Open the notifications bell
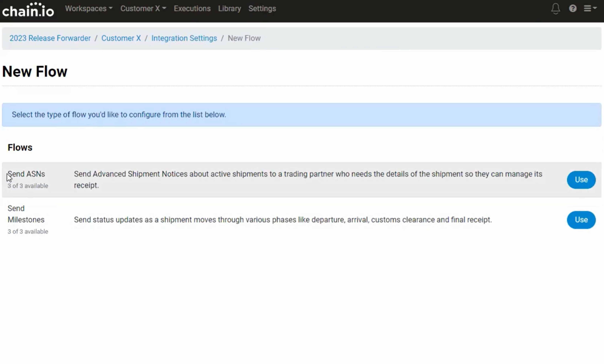604x364 pixels. (555, 9)
